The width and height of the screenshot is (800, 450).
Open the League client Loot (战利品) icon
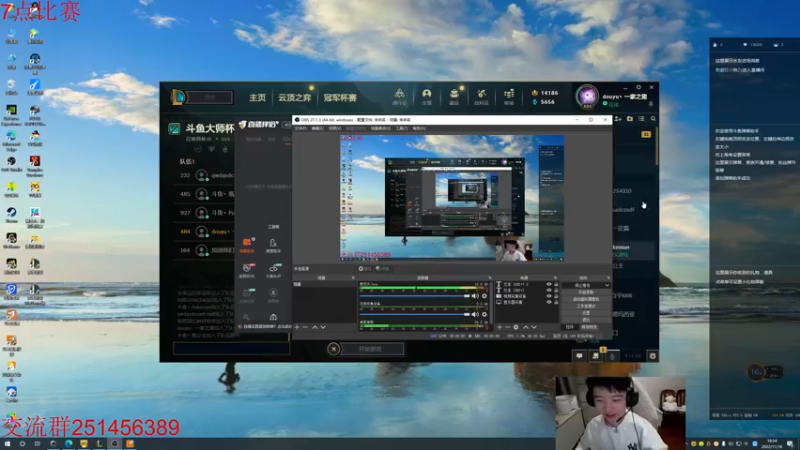tap(481, 96)
